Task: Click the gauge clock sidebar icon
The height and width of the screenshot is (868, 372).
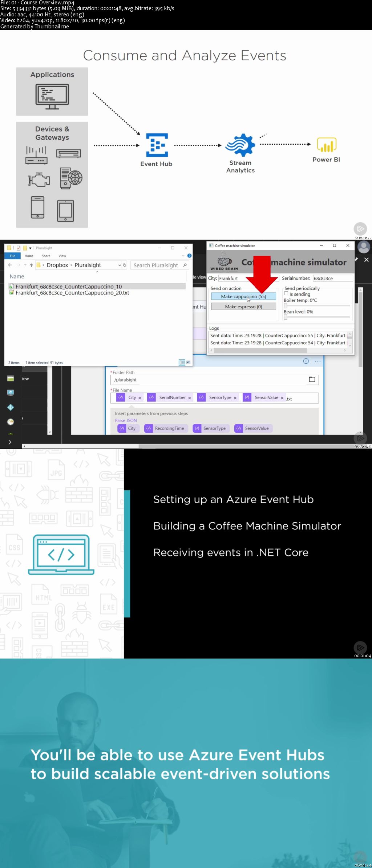Action: click(x=11, y=422)
